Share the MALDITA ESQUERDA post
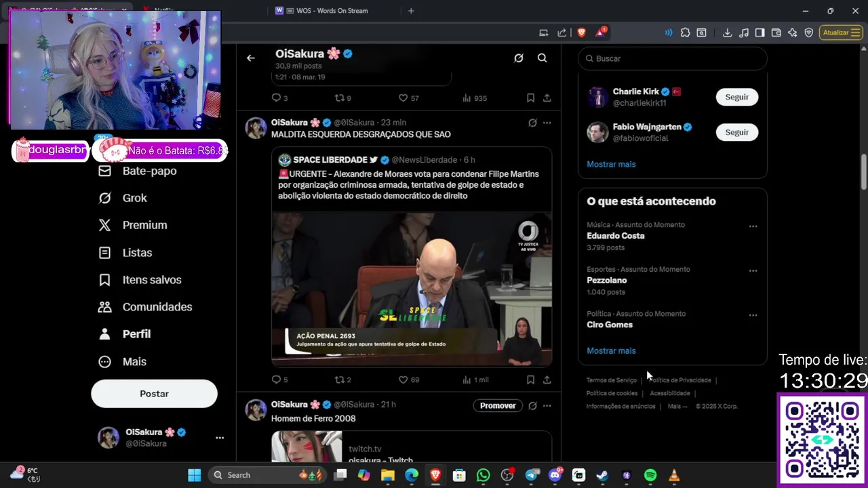The width and height of the screenshot is (868, 488). pyautogui.click(x=547, y=380)
